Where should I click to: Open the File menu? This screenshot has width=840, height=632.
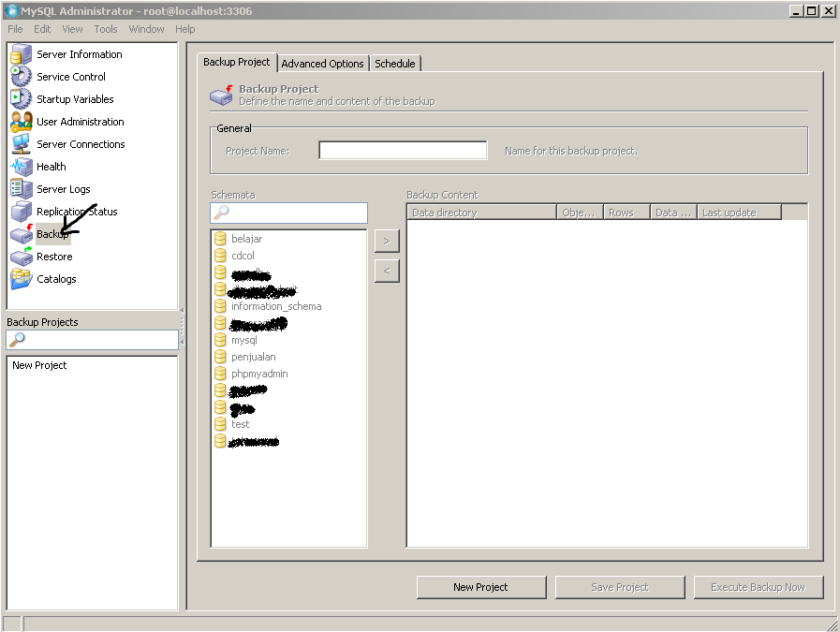(15, 29)
